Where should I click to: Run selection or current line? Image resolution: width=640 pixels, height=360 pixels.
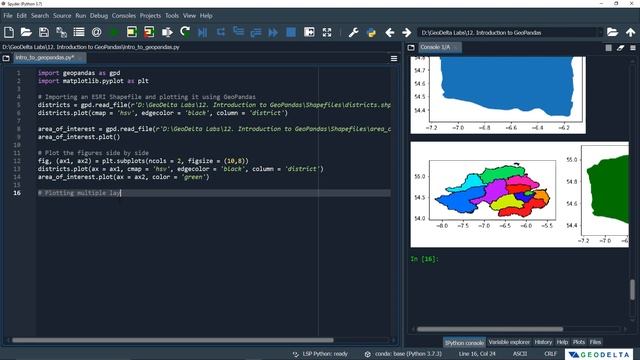167,32
